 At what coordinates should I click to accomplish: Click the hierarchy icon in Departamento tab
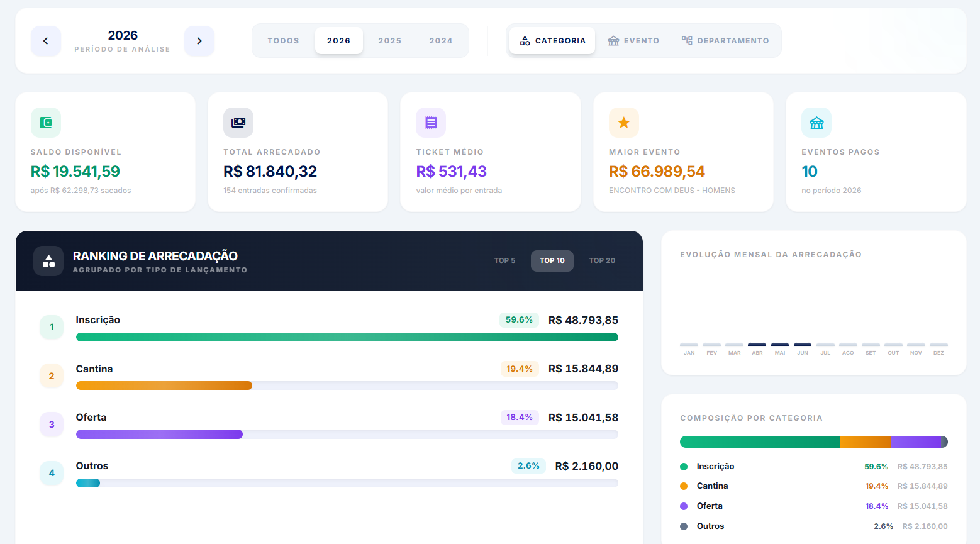coord(687,40)
